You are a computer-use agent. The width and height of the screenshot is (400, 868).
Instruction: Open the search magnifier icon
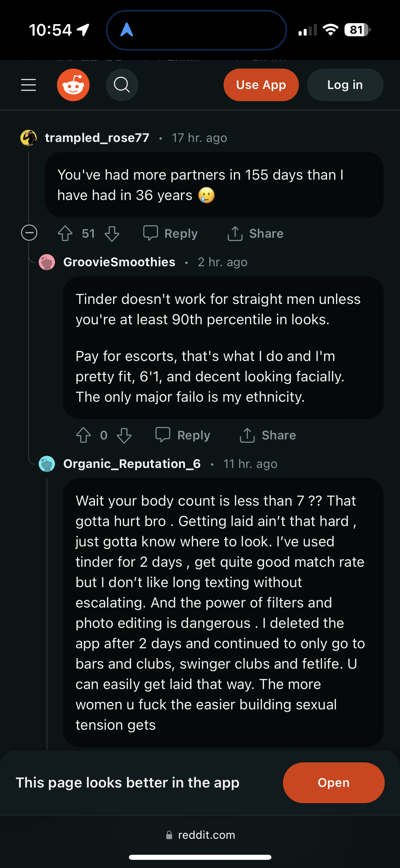point(122,85)
